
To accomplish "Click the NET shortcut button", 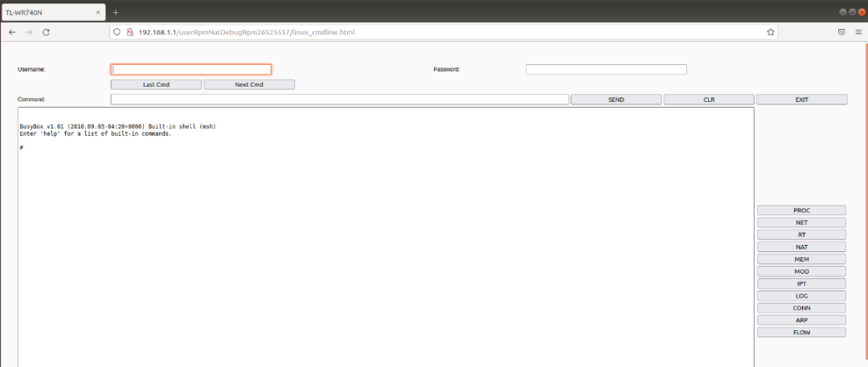I will (x=801, y=222).
